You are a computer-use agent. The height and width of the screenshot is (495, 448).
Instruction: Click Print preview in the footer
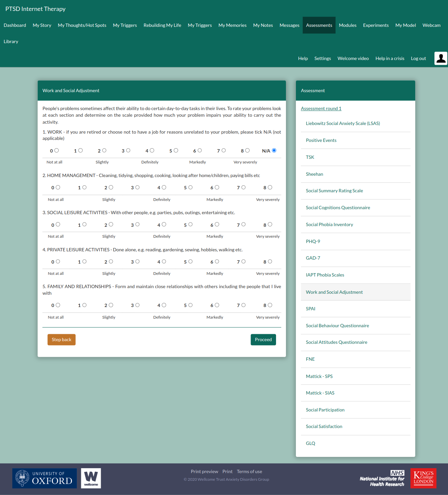tap(204, 471)
